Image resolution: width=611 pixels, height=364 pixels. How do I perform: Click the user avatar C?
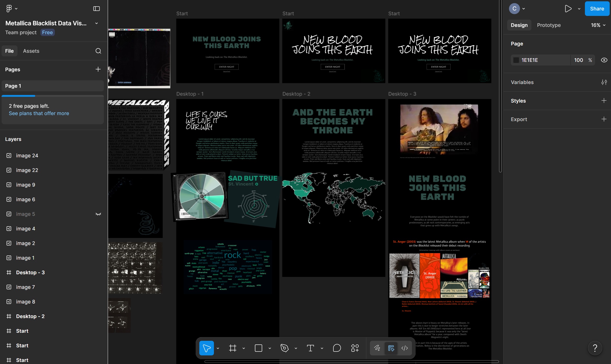click(514, 9)
